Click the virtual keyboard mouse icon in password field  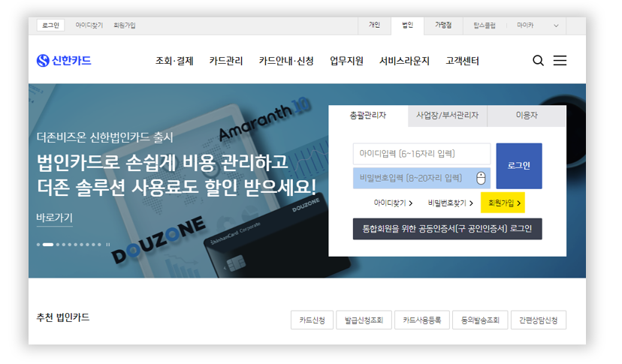coord(481,178)
